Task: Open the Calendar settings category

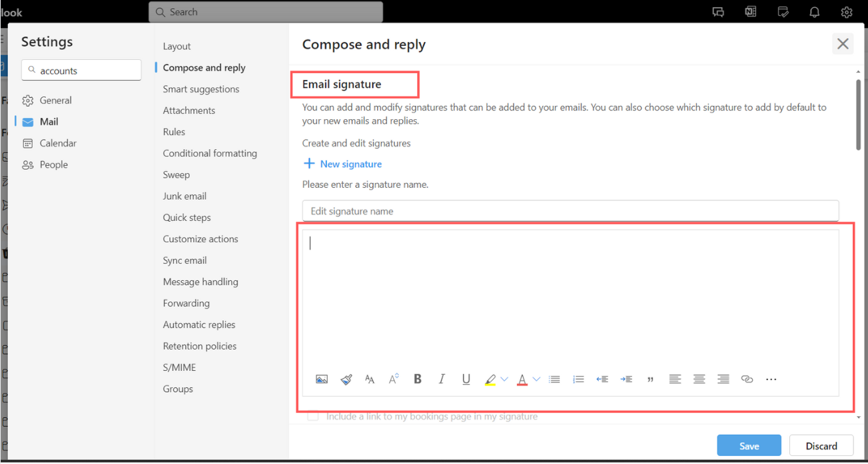Action: 49,143
